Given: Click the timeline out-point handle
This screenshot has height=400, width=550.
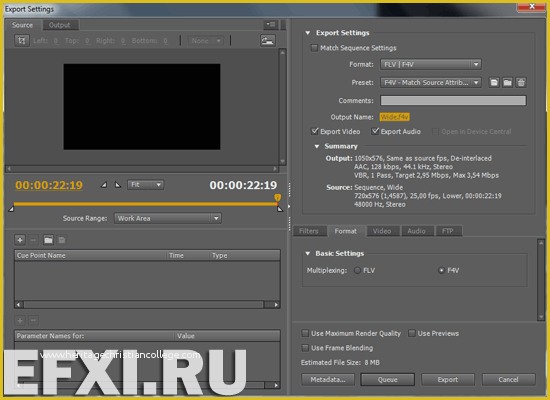Looking at the screenshot, I should pos(280,209).
